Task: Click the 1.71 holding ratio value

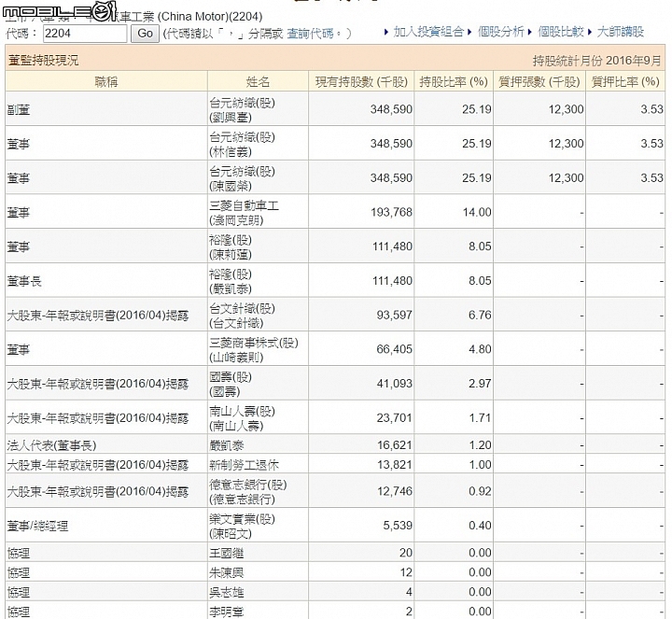Action: coord(480,418)
